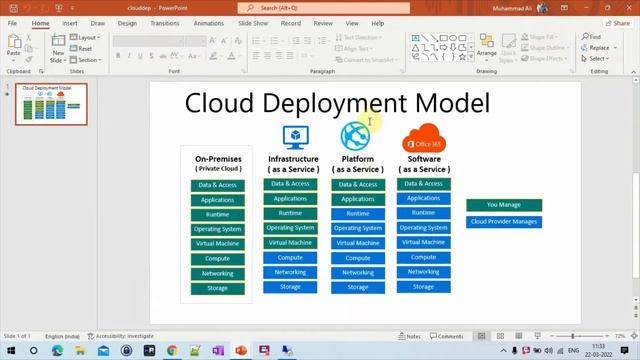640x360 pixels.
Task: Open Microsoft Edge from the taskbar
Action: pyautogui.click(x=57, y=350)
